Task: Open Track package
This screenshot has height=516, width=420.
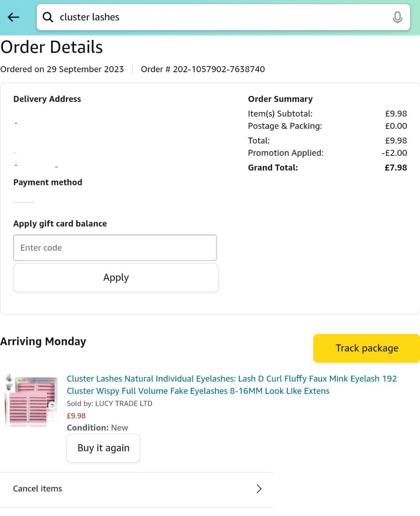Action: [x=367, y=348]
